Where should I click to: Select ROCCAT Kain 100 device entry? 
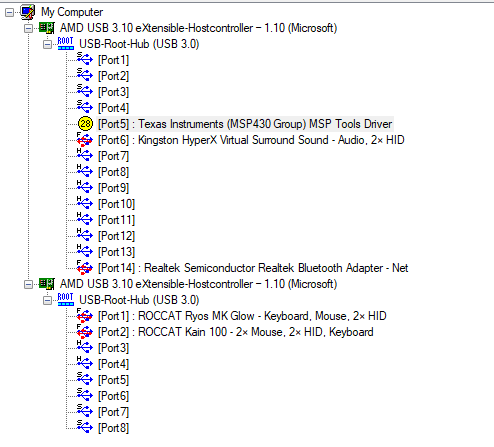(235, 332)
